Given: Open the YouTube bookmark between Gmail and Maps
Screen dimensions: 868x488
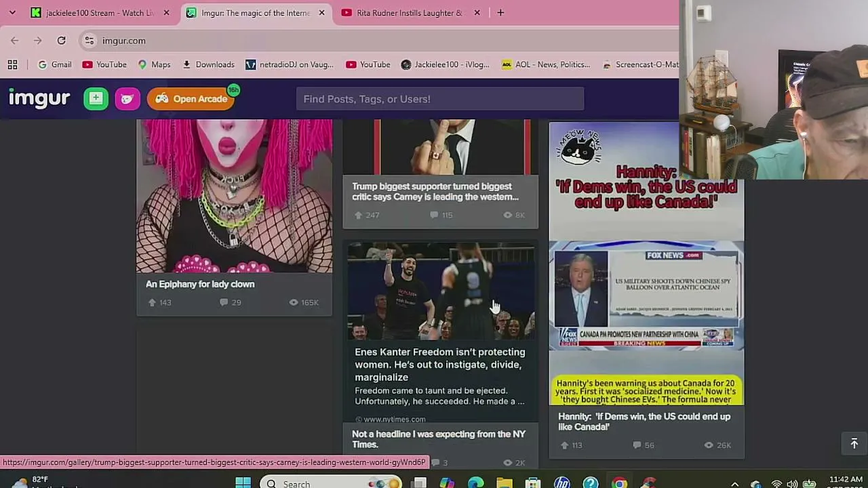Looking at the screenshot, I should (104, 64).
